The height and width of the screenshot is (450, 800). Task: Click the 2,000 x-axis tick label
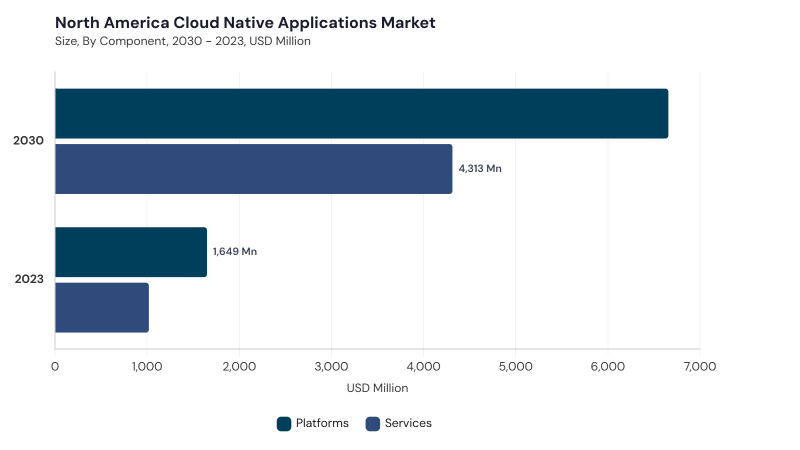click(239, 366)
